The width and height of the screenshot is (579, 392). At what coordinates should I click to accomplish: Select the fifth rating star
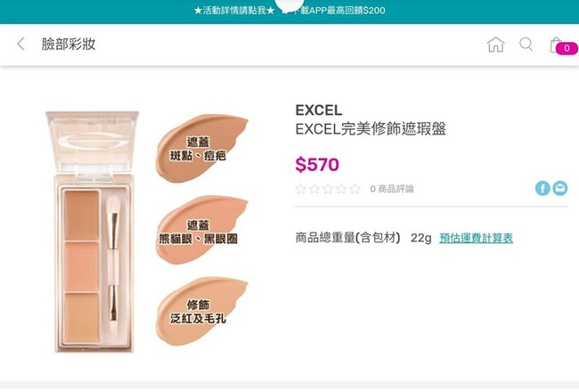(x=355, y=189)
